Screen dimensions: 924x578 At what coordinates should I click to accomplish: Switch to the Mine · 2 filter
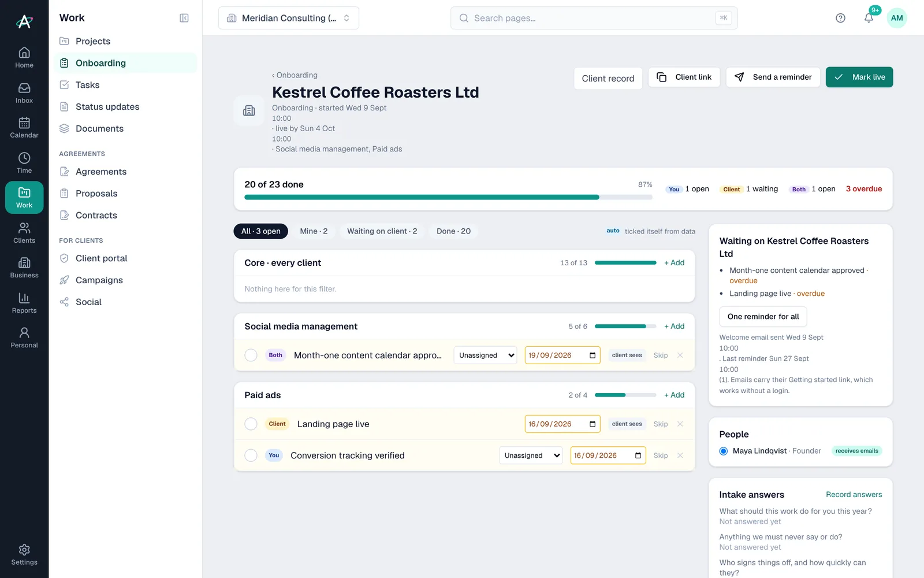pyautogui.click(x=314, y=231)
